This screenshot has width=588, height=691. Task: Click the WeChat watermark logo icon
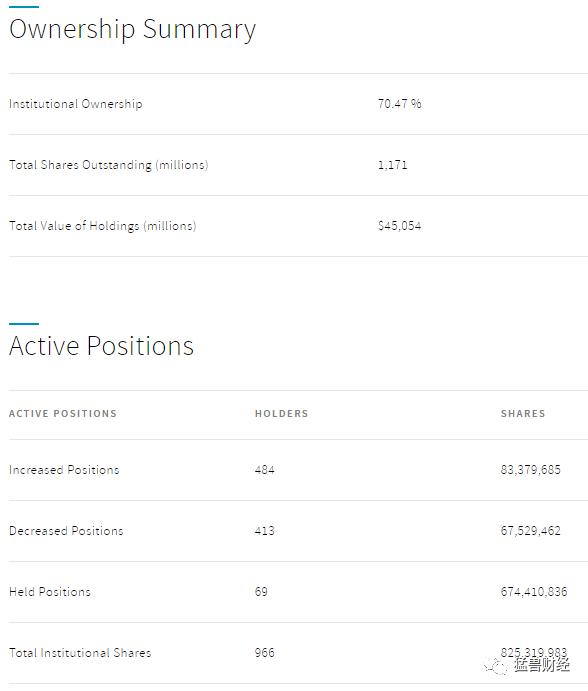tap(496, 666)
